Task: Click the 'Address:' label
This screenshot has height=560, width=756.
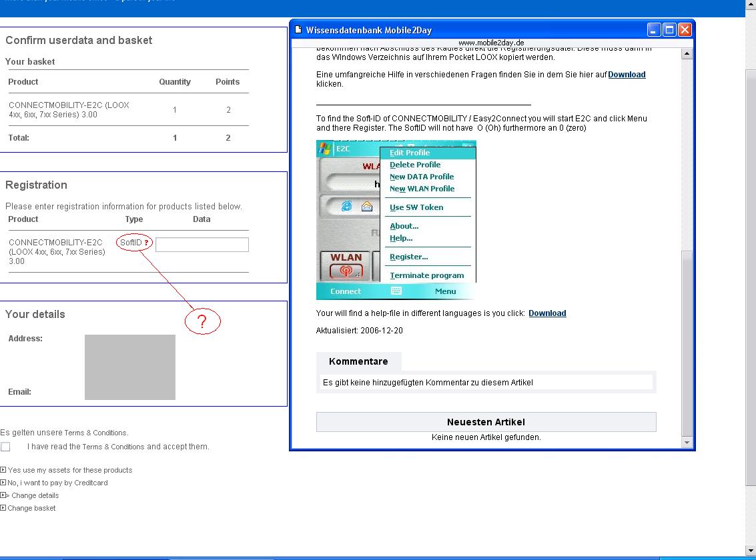Action: (x=25, y=339)
